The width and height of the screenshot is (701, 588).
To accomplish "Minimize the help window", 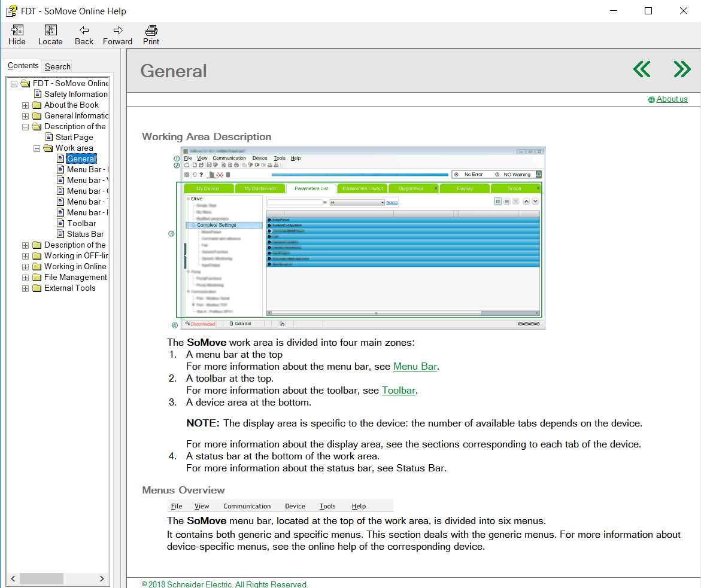I will click(x=614, y=11).
